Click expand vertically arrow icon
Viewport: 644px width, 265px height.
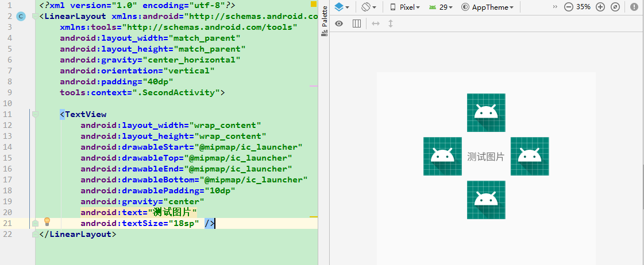[391, 24]
